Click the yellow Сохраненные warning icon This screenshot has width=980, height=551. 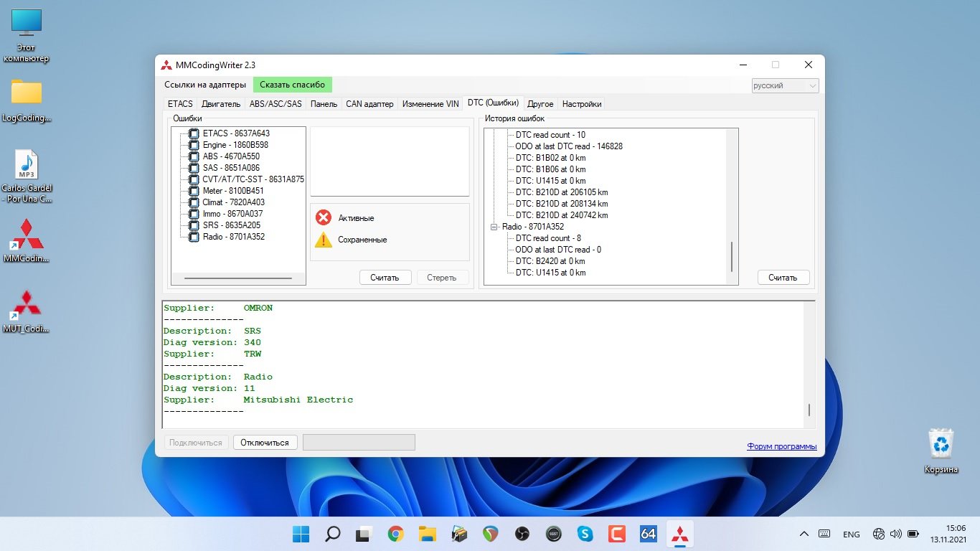[324, 240]
